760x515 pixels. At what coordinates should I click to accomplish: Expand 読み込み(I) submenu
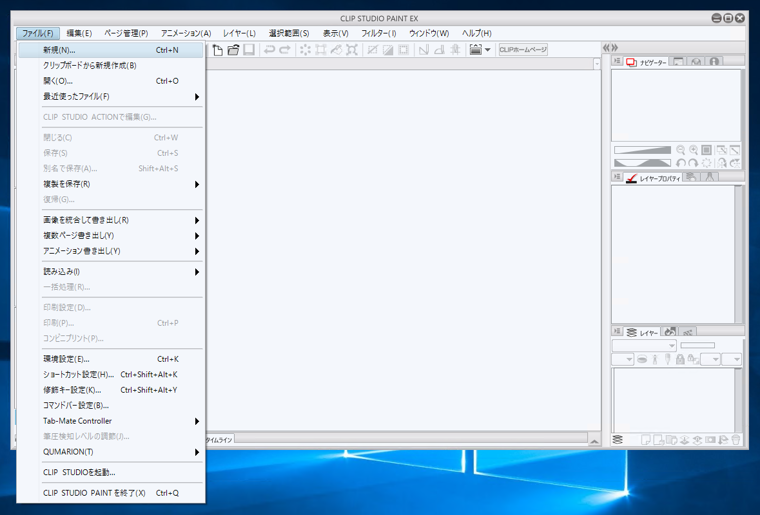(x=111, y=272)
